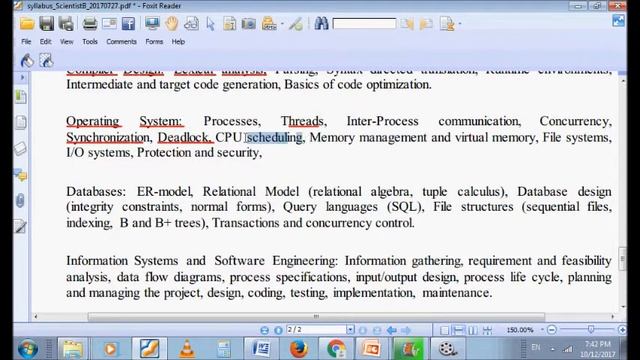Open the Help menu

pyautogui.click(x=178, y=42)
